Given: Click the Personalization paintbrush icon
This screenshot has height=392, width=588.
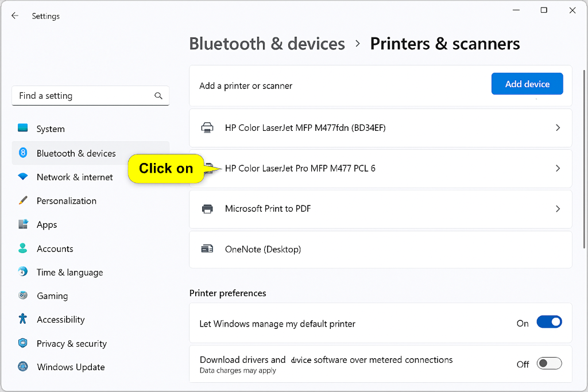Looking at the screenshot, I should click(x=23, y=200).
